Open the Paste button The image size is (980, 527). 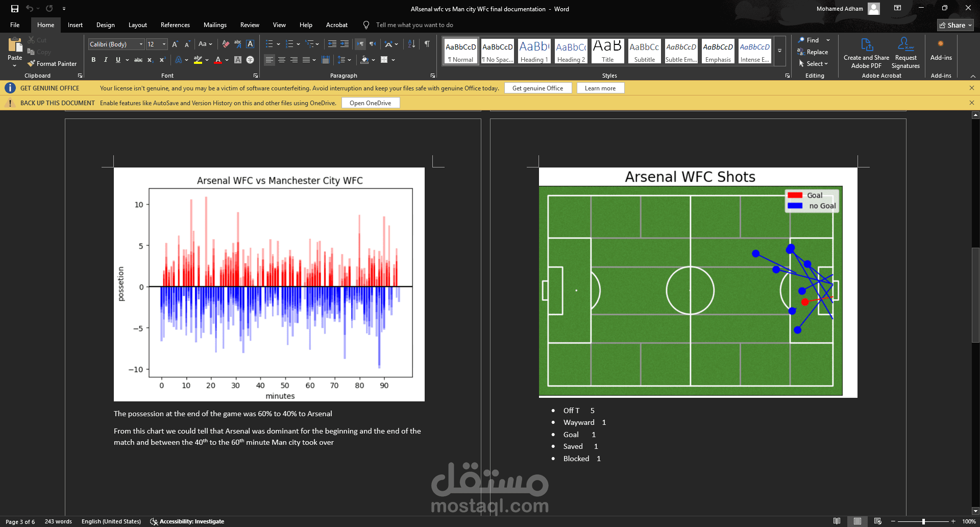click(15, 53)
